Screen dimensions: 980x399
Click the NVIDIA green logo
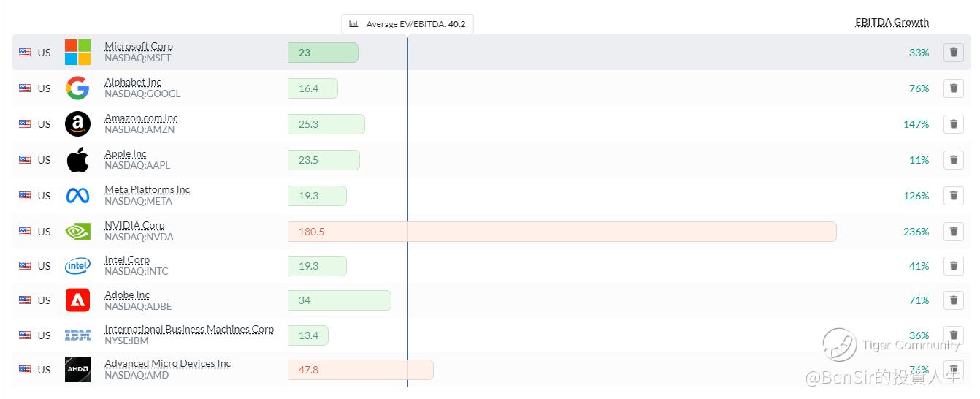point(77,232)
